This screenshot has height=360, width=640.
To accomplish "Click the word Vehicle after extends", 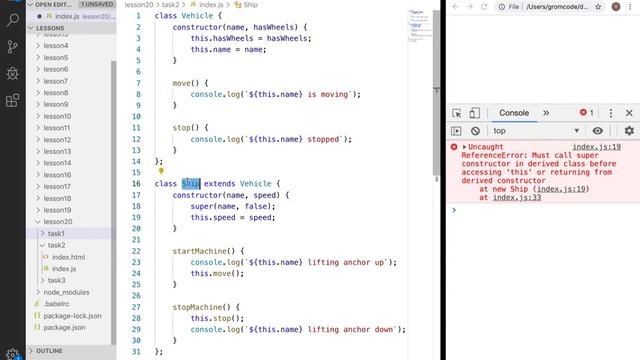I will tap(256, 184).
